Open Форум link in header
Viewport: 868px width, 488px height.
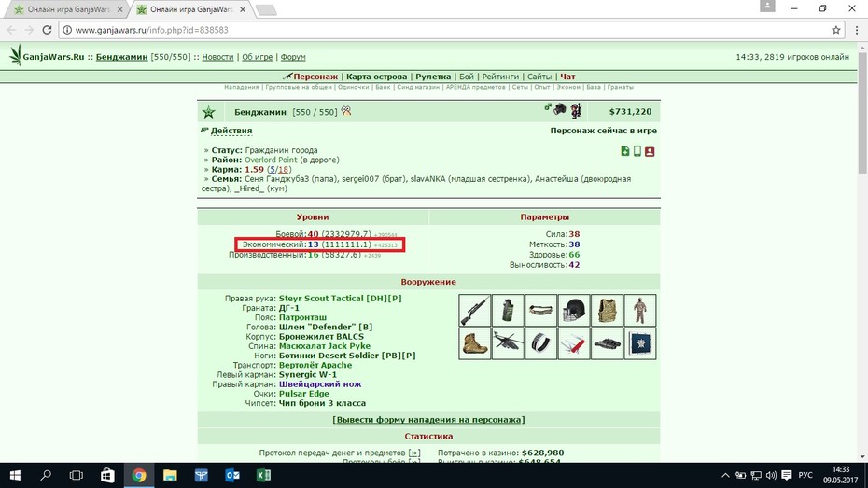[x=293, y=57]
